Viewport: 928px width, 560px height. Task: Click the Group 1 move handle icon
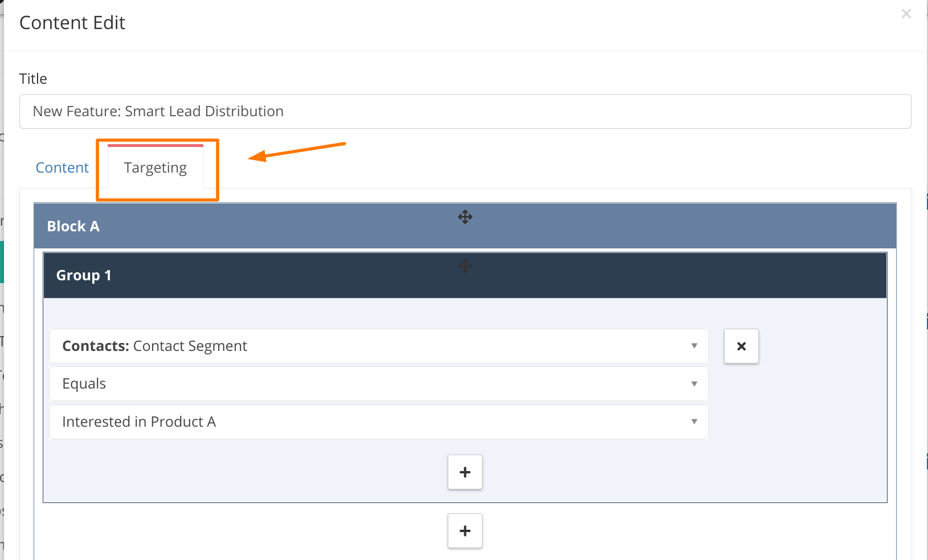(465, 266)
